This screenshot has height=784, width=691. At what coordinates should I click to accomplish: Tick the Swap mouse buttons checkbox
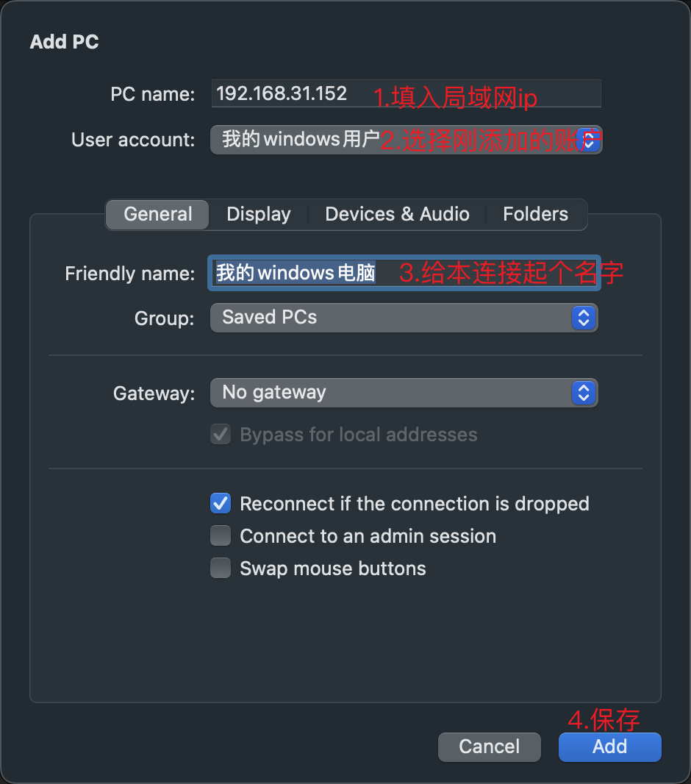[x=221, y=569]
